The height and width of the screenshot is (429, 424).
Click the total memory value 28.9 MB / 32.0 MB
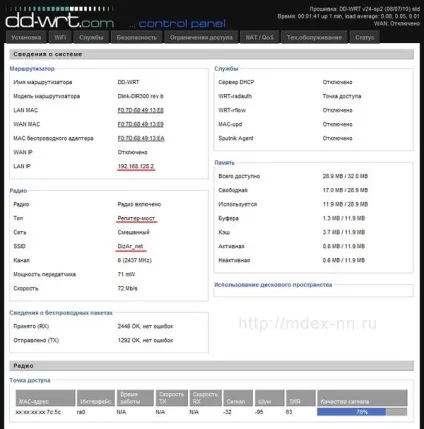345,176
